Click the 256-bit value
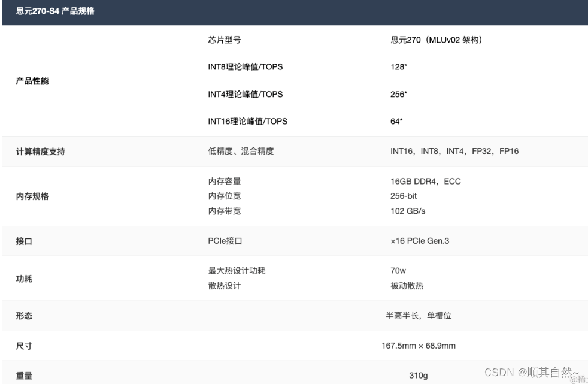Screen dimensions: 588x384 (404, 196)
